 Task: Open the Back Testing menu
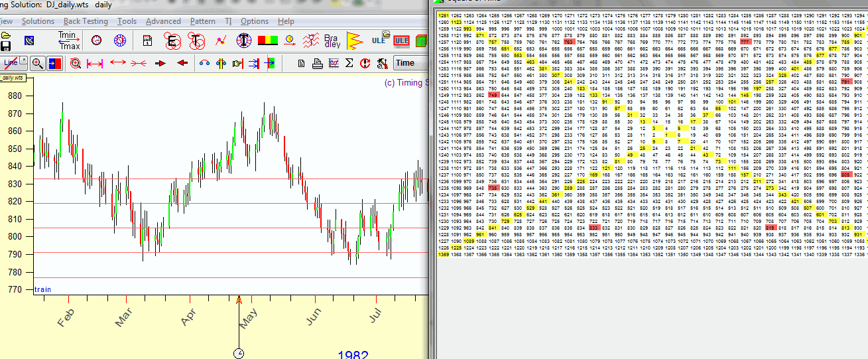(86, 21)
